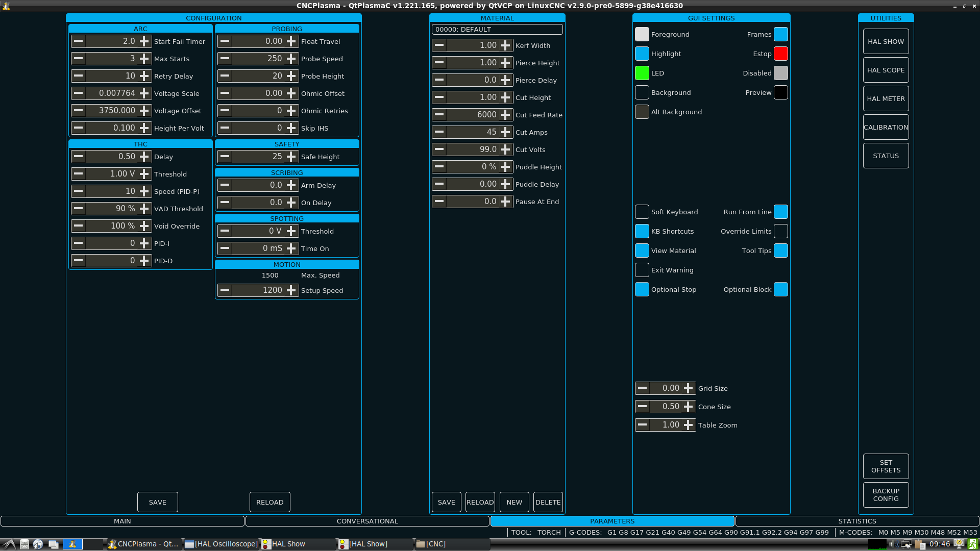Screen dimensions: 980x551
Task: Pick the red Estop color swatch
Action: tap(781, 54)
